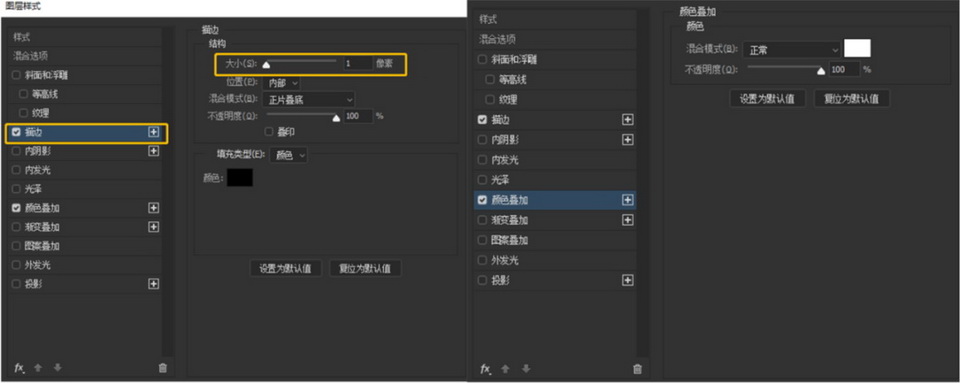Click plus icon beside 颜色叠加 in Stroke dialog

(x=154, y=208)
